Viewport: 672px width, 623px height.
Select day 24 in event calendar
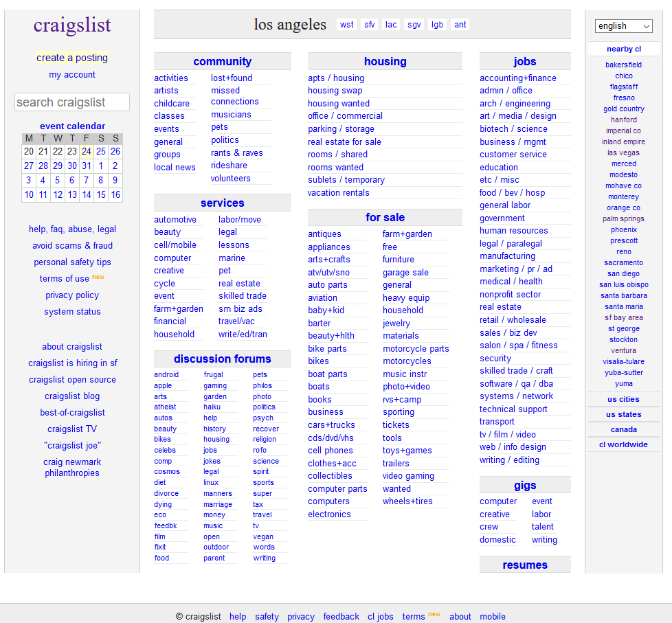click(x=87, y=151)
